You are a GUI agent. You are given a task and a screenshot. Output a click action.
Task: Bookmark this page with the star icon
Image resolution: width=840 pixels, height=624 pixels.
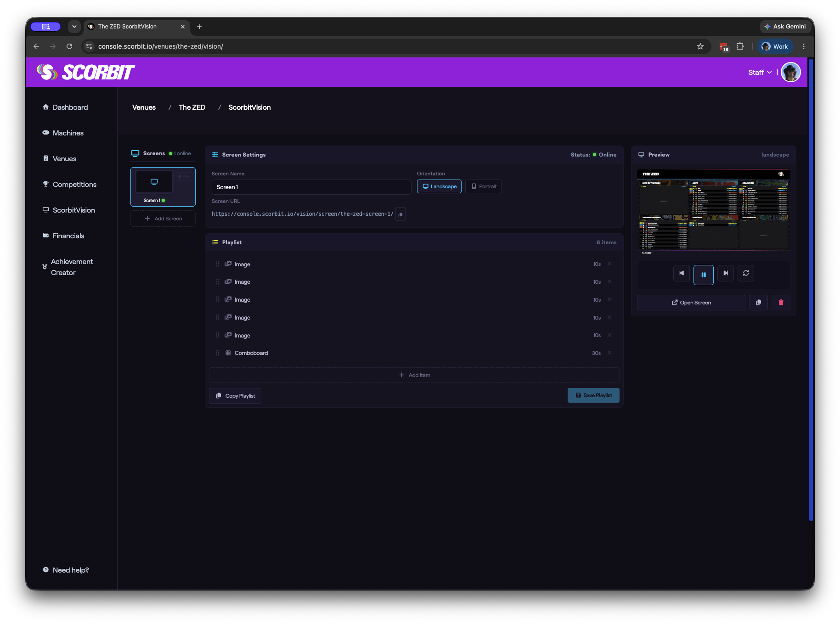click(700, 46)
